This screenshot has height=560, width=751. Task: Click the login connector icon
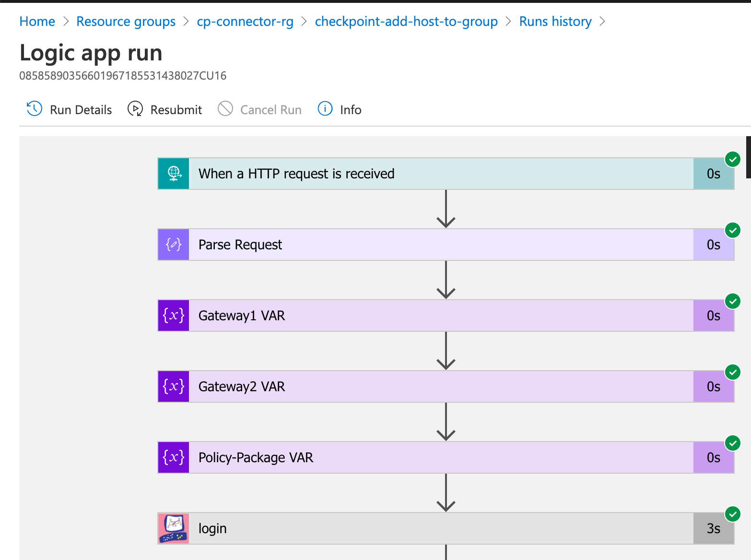point(174,528)
